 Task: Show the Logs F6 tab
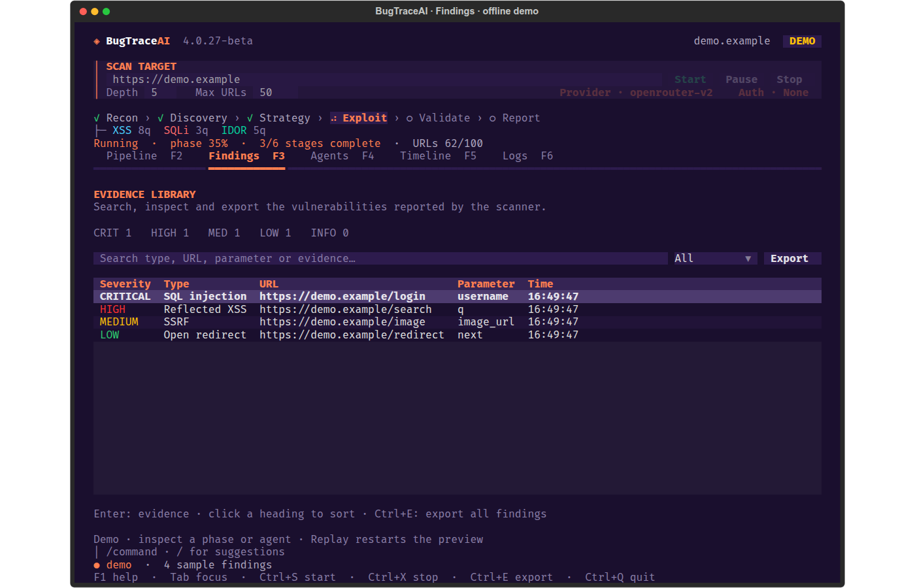527,156
